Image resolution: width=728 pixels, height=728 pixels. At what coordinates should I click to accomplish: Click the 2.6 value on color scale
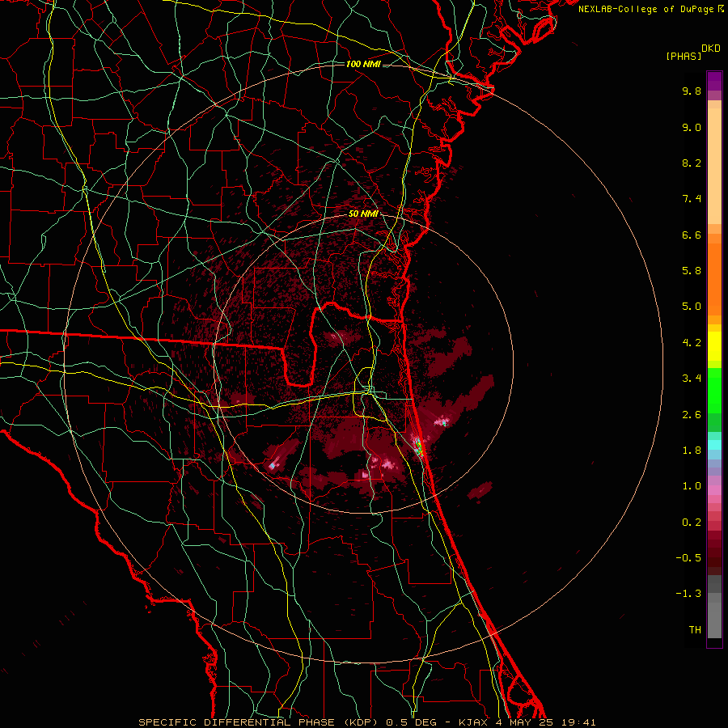point(692,415)
